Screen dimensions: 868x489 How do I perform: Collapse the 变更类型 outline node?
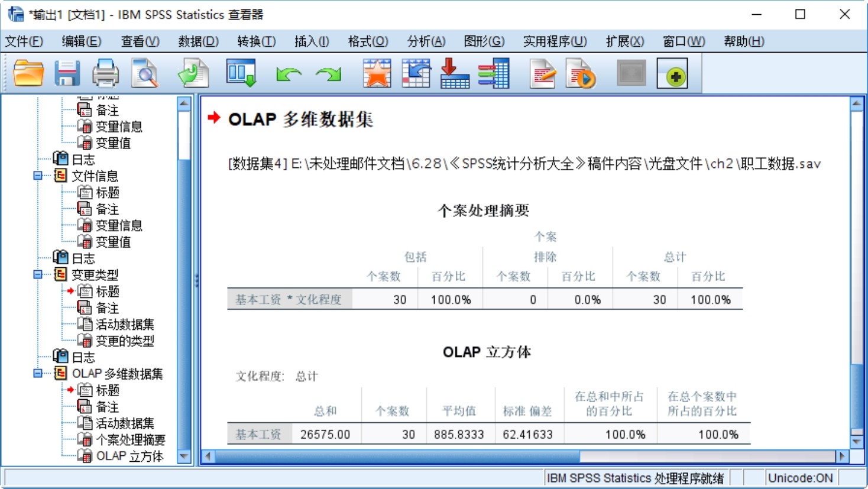(38, 274)
